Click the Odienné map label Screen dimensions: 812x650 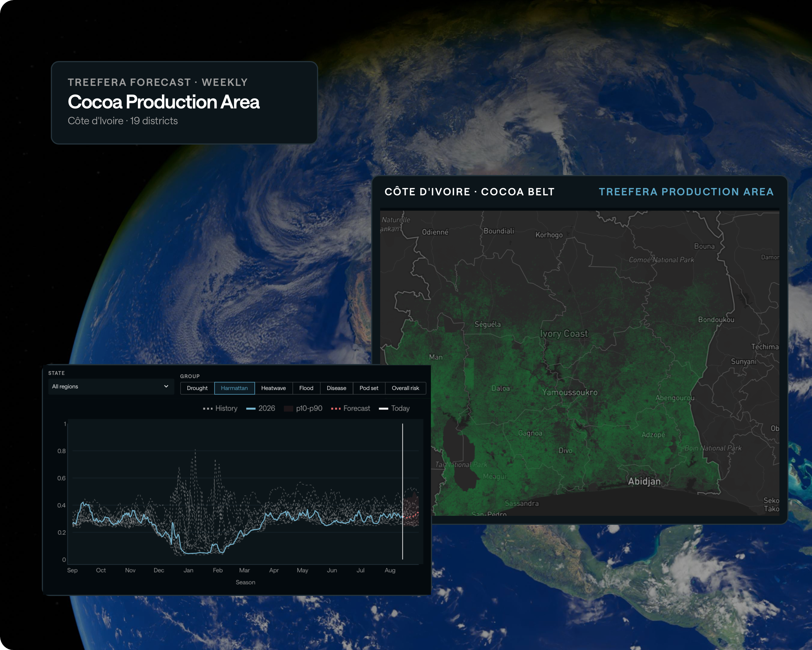(435, 232)
